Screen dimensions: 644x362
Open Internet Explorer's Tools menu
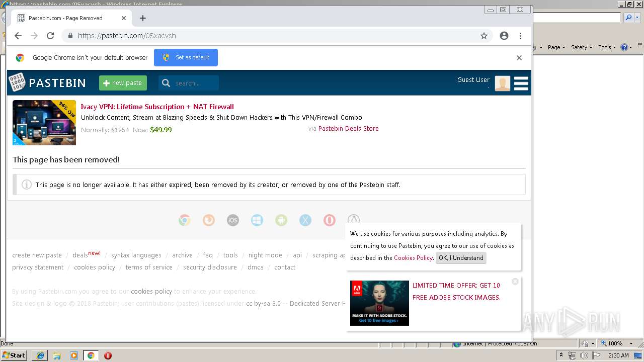pos(607,47)
